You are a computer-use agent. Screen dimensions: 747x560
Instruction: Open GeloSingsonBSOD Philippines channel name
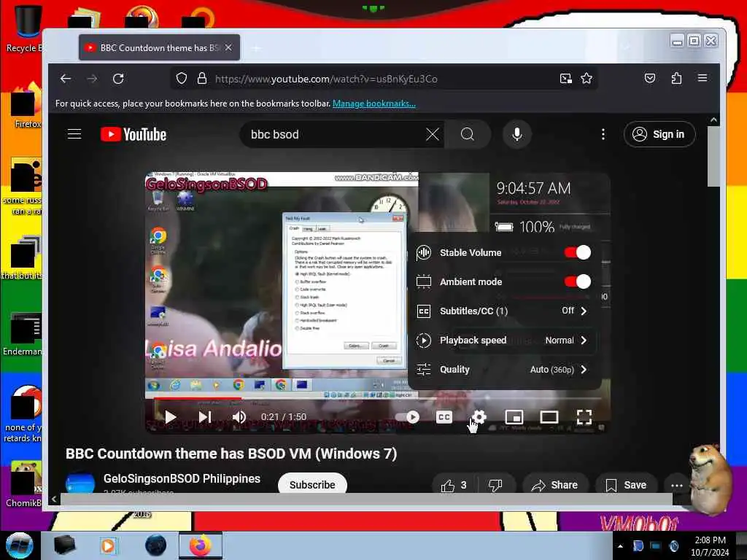coord(182,478)
